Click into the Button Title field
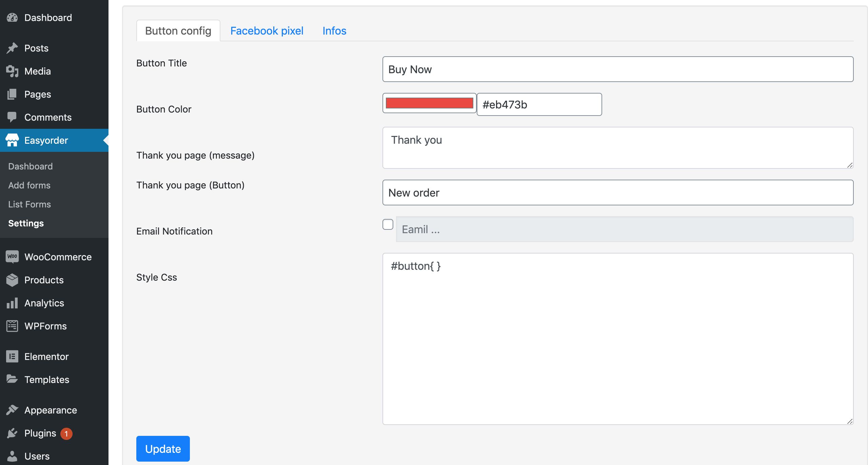868x465 pixels. coord(617,69)
